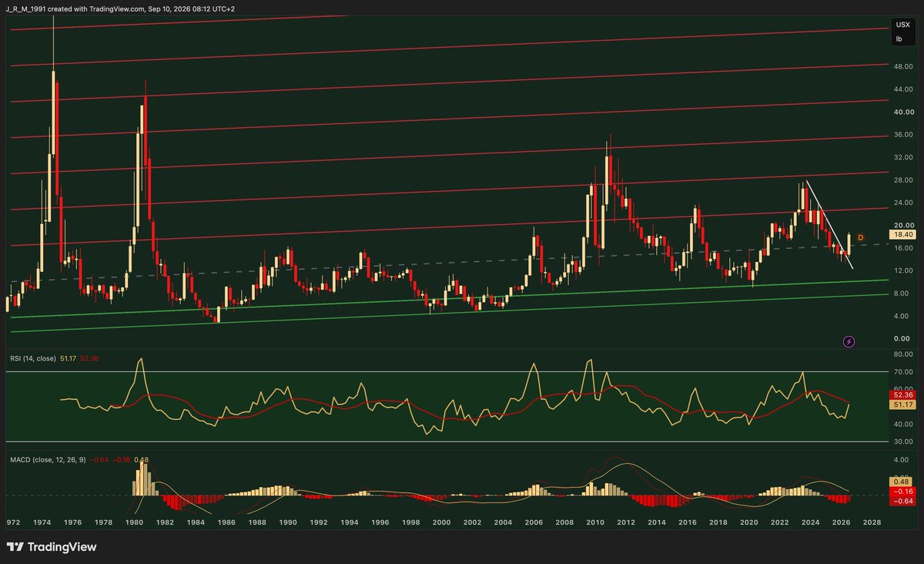Select the MACD (close, 12, 26, 9) legend
The image size is (924, 564).
[49, 460]
